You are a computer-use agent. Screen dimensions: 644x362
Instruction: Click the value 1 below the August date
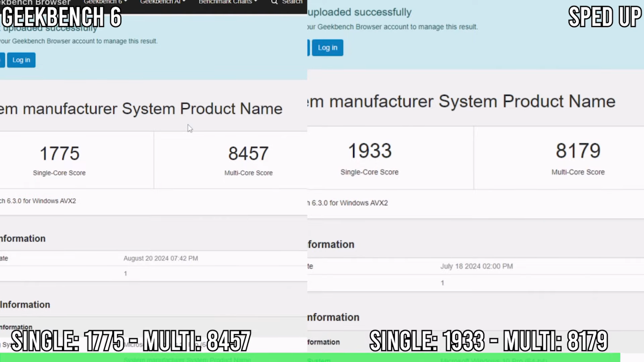pos(126,274)
